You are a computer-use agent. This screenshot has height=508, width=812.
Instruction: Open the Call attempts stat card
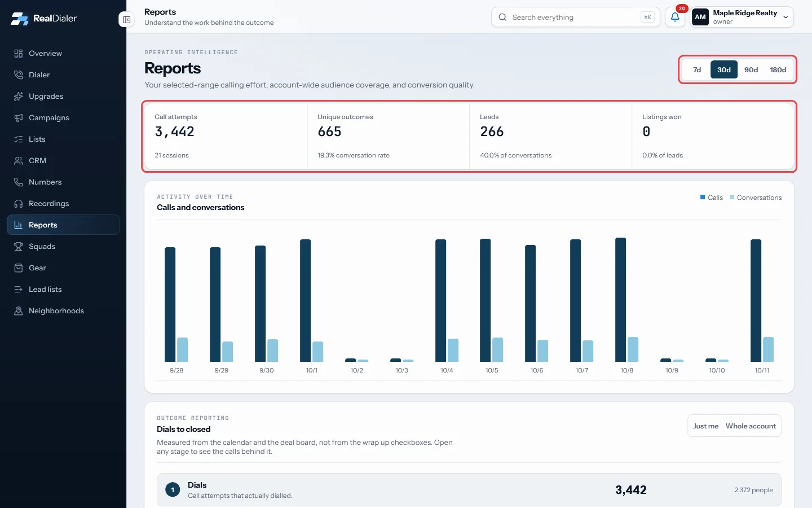226,136
